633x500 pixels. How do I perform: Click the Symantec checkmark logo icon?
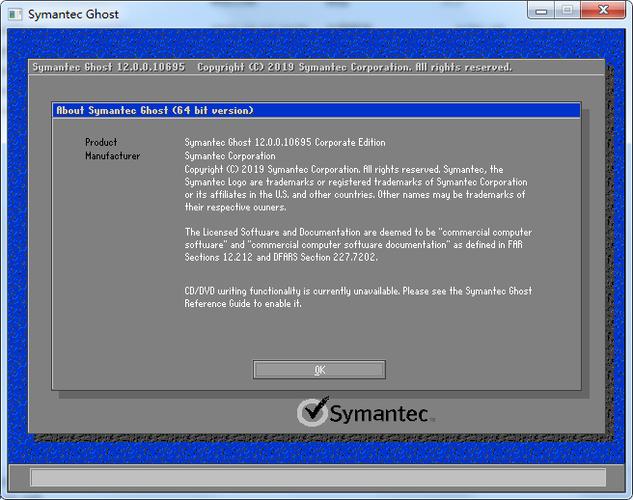(313, 413)
